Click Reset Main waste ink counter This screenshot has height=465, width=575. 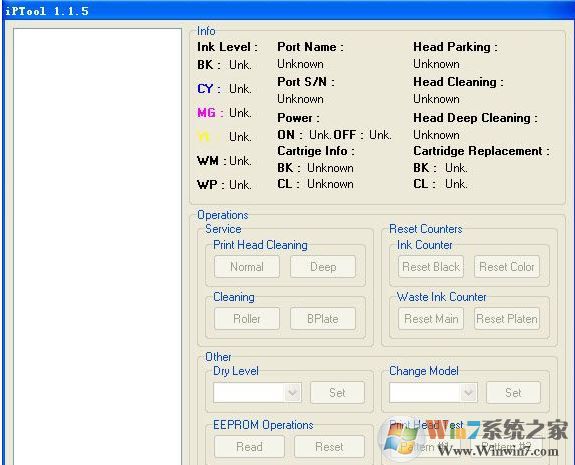(431, 319)
